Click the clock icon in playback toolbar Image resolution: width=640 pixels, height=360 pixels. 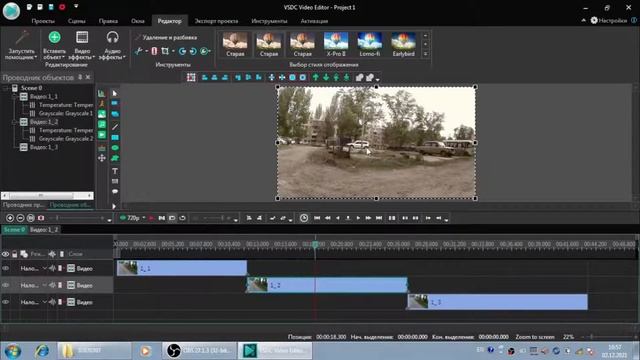(x=304, y=218)
